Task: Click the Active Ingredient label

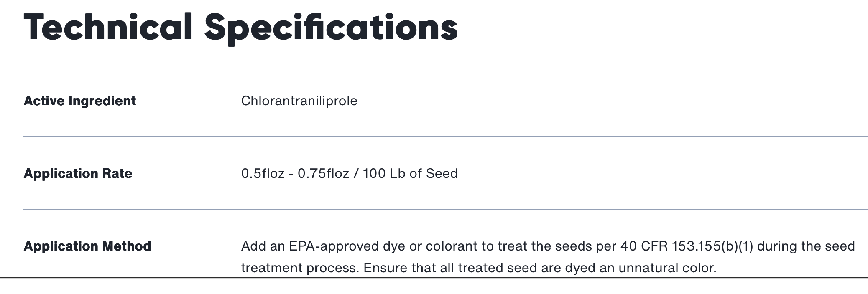Action: pos(80,101)
